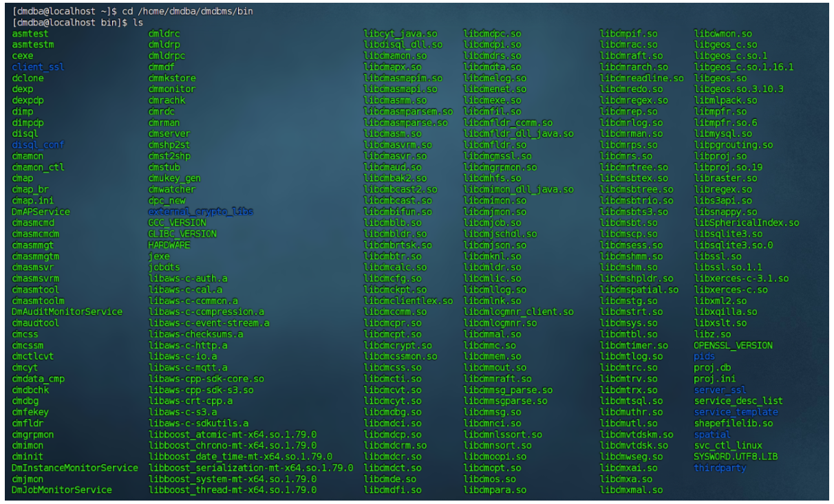Viewport: 834px width, 504px height.
Task: Click the "dexpdp" listing
Action: click(x=28, y=100)
